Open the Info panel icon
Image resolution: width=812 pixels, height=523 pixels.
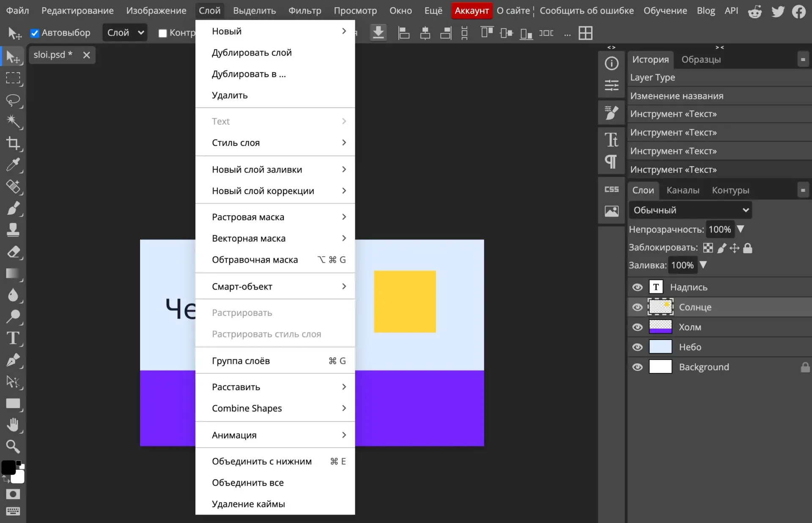pyautogui.click(x=612, y=64)
